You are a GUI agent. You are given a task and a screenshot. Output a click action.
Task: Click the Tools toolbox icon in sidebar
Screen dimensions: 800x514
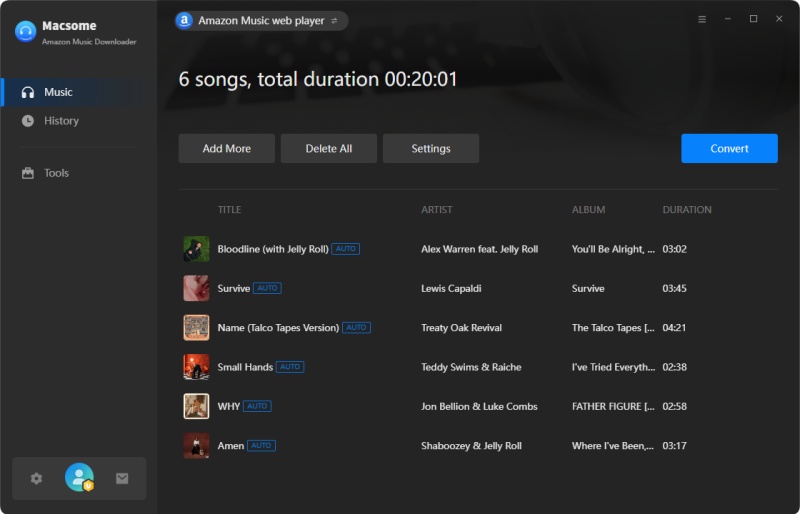point(28,173)
